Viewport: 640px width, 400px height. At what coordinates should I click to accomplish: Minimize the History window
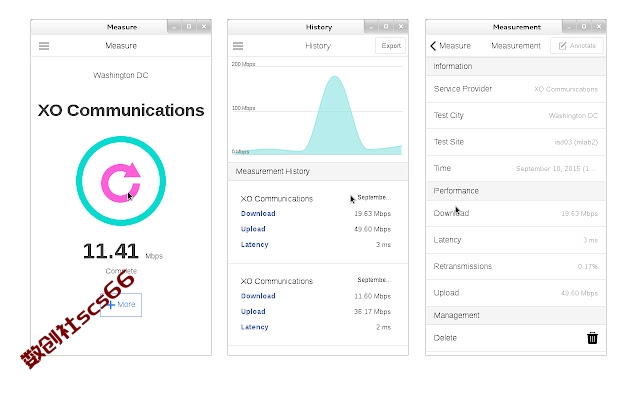[x=371, y=27]
